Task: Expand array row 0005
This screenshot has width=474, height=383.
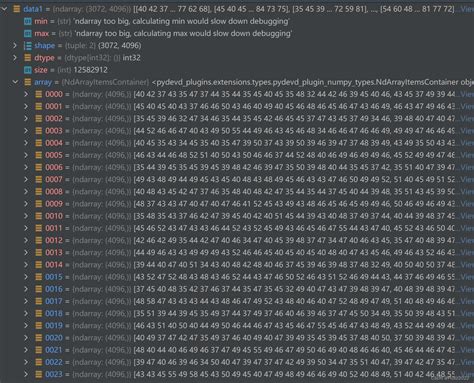Action: pyautogui.click(x=26, y=155)
